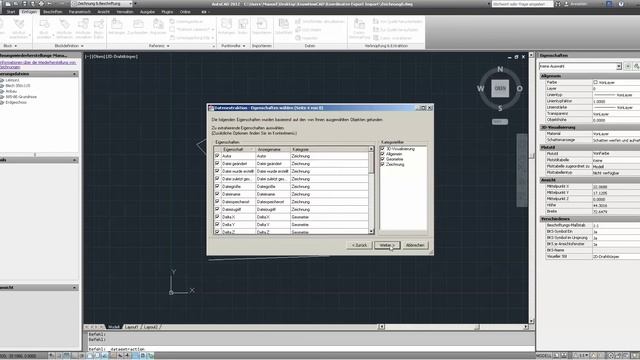Uncheck the Delta X property row
The height and width of the screenshot is (360, 640).
point(217,217)
